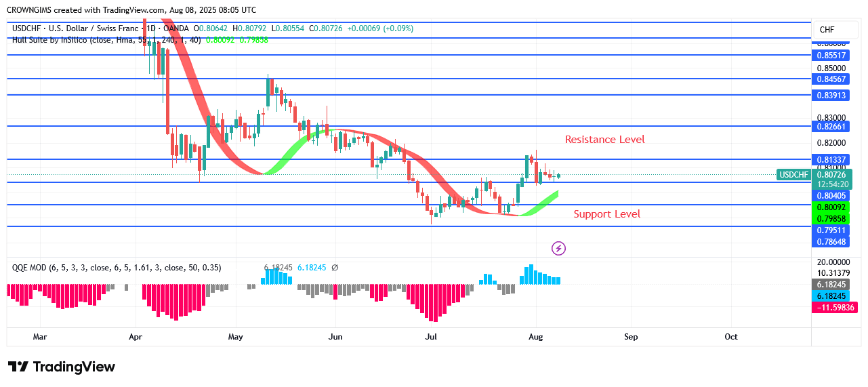Click the 0.83000 axis tick value
The image size is (868, 387).
(x=831, y=118)
